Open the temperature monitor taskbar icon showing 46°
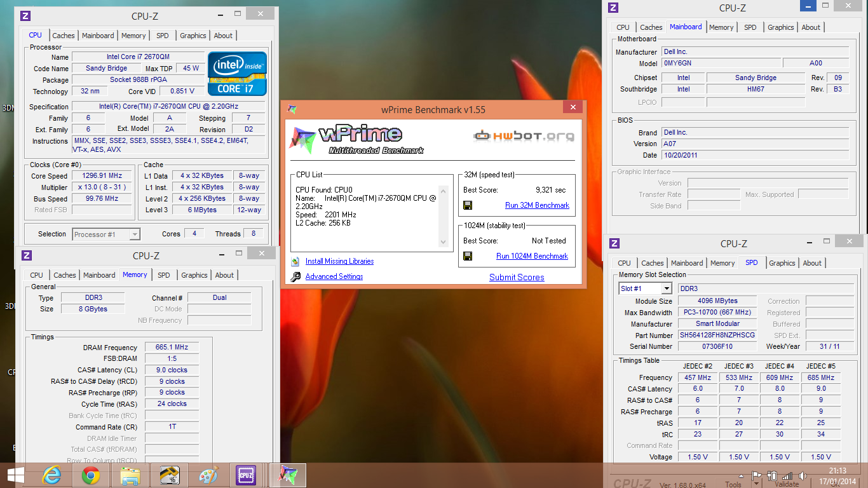Viewport: 868px width, 488px height. (169, 475)
